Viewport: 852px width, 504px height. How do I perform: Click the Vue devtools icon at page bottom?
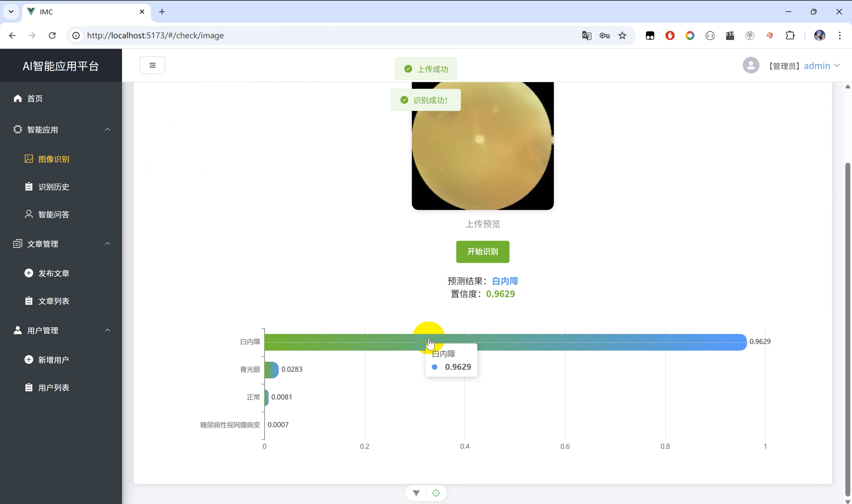(x=416, y=493)
